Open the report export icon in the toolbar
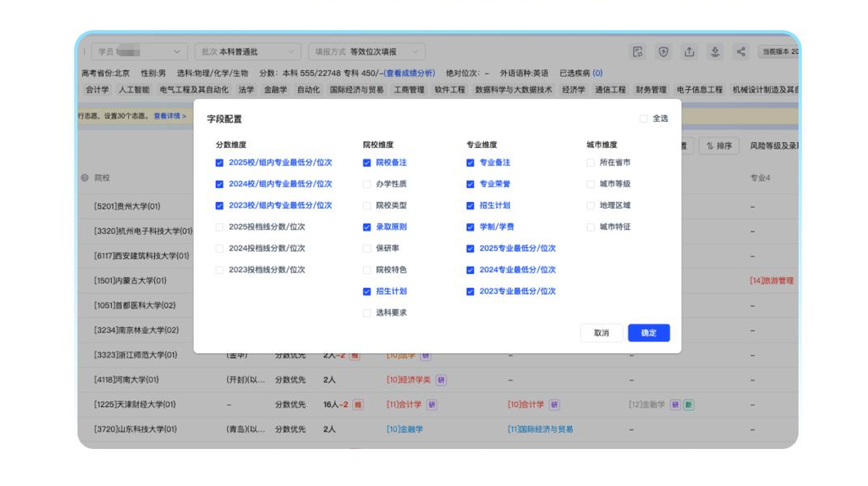The image size is (868, 486). pos(638,52)
